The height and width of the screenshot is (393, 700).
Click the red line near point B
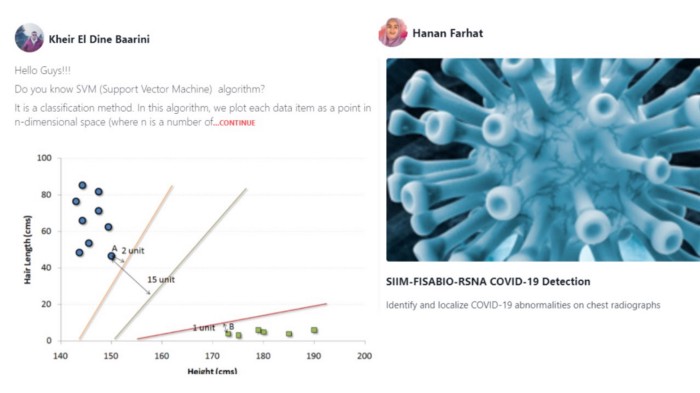coord(232,322)
